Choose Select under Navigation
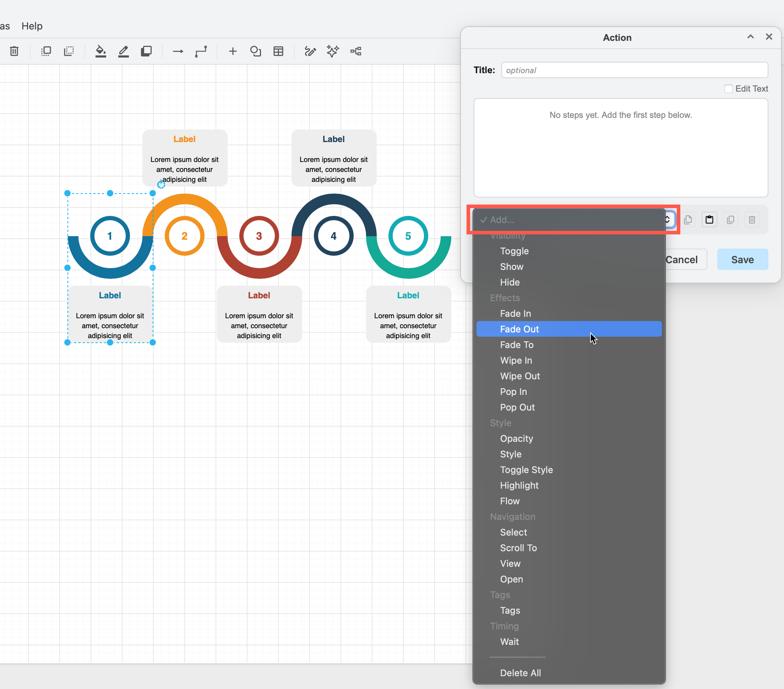The height and width of the screenshot is (689, 784). [569, 532]
